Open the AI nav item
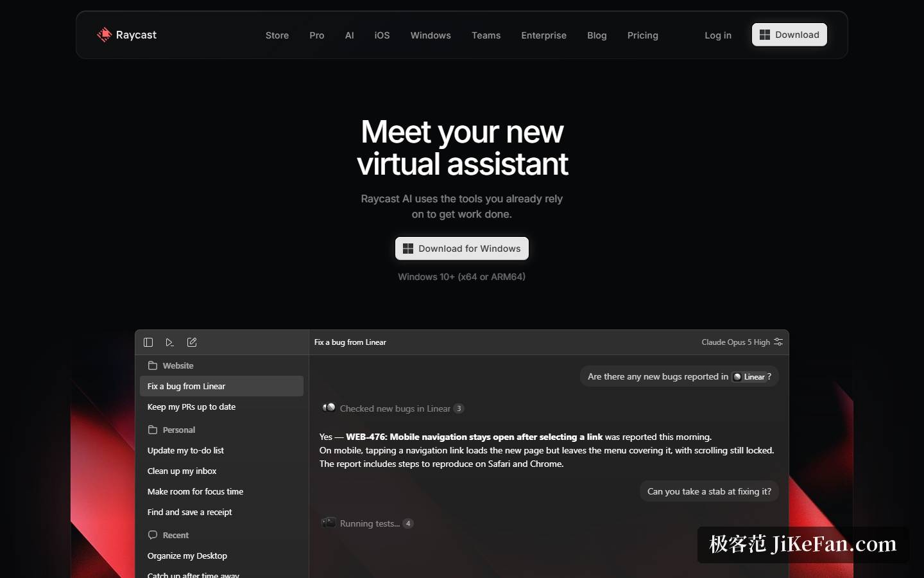Viewport: 924px width, 578px height. (350, 35)
